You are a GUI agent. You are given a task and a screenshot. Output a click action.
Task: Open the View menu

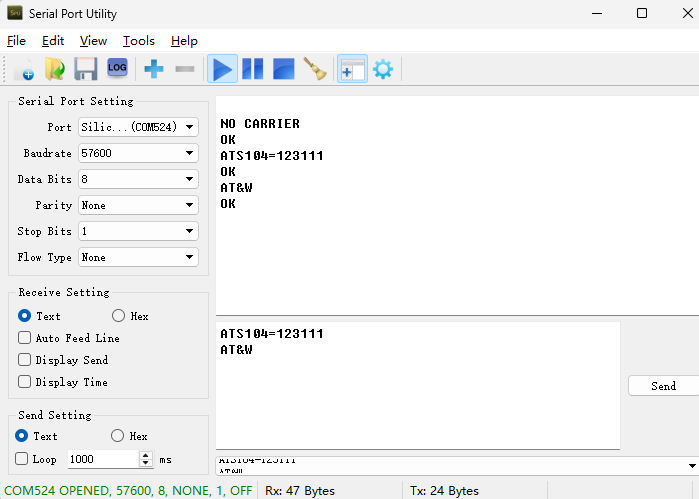[x=93, y=41]
